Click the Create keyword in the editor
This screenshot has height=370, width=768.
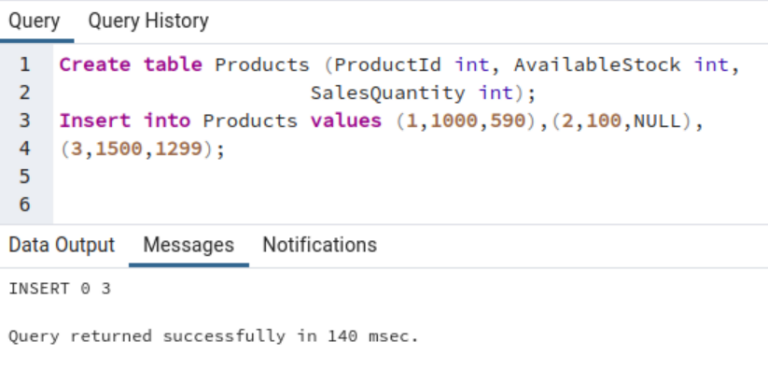coord(95,65)
